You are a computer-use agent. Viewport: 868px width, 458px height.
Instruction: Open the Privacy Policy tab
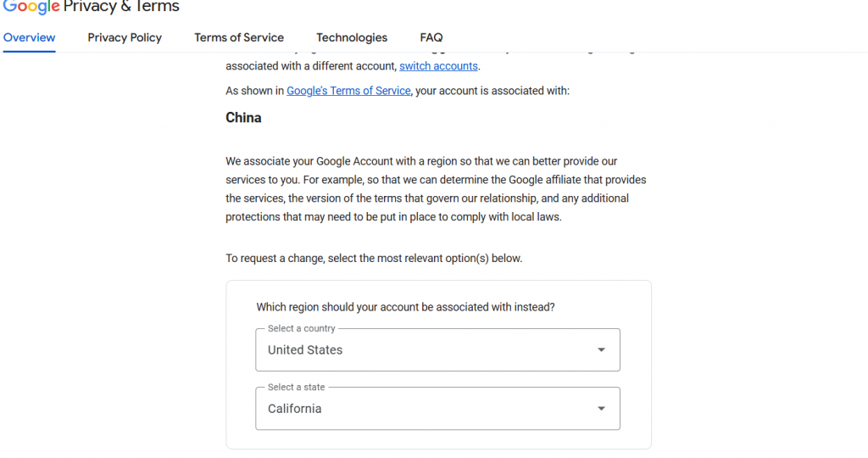125,37
